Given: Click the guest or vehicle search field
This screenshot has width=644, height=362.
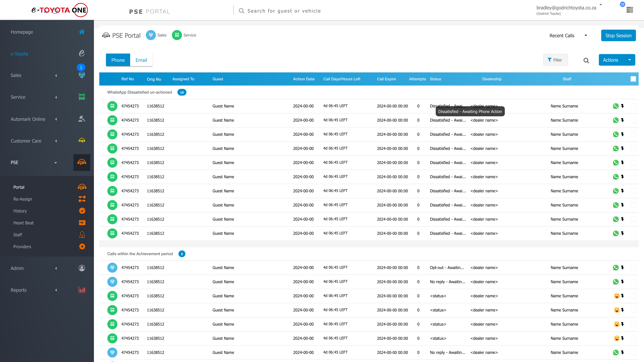Looking at the screenshot, I should tap(284, 11).
